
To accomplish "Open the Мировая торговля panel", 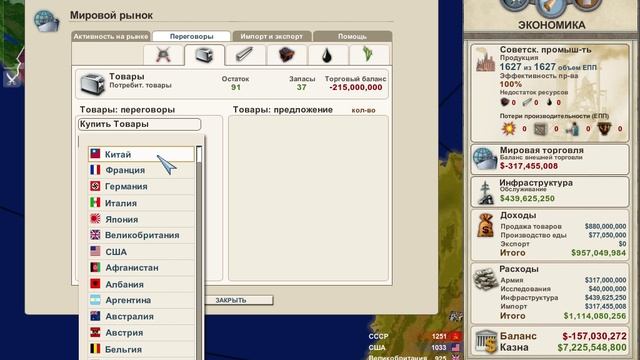I will point(550,159).
